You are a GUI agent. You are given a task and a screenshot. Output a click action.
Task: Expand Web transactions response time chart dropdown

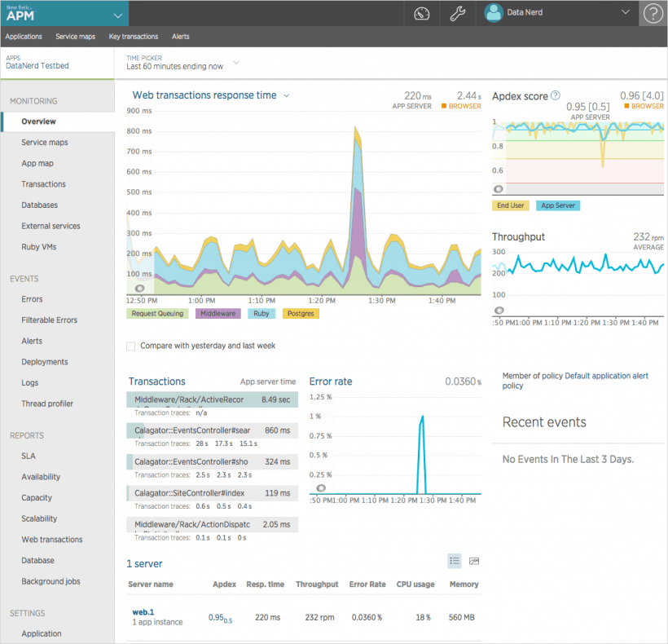coord(286,95)
